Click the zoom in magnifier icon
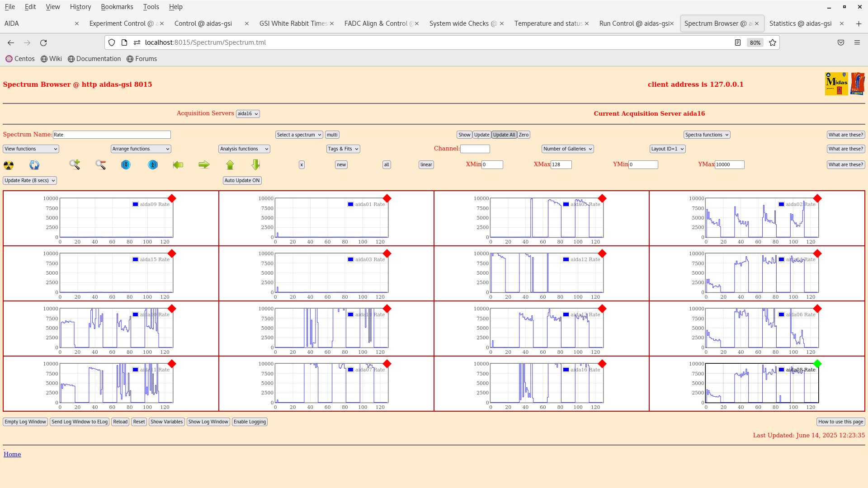The image size is (868, 488). pyautogui.click(x=75, y=164)
